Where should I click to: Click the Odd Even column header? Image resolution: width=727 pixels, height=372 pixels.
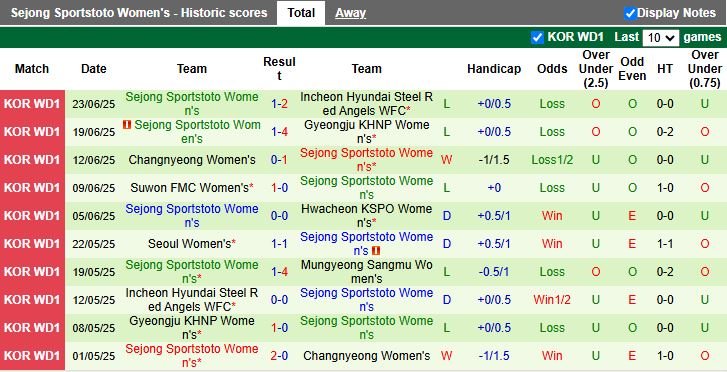click(x=632, y=69)
